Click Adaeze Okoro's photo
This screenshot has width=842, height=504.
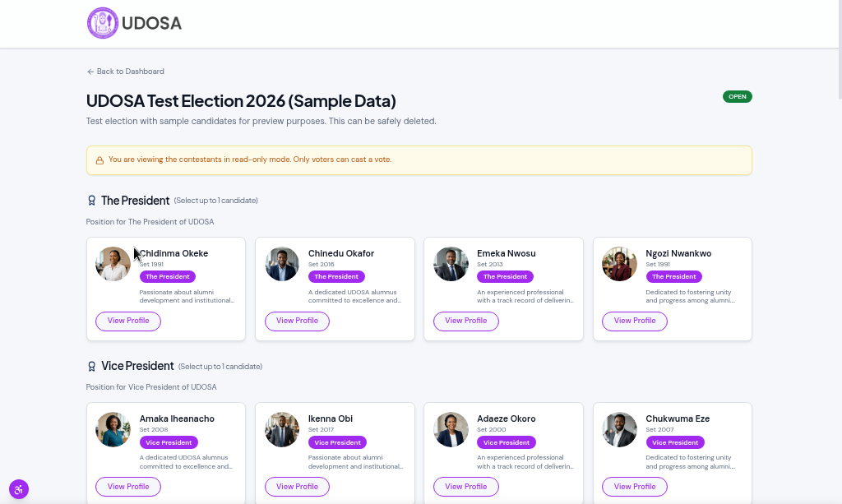[451, 429]
